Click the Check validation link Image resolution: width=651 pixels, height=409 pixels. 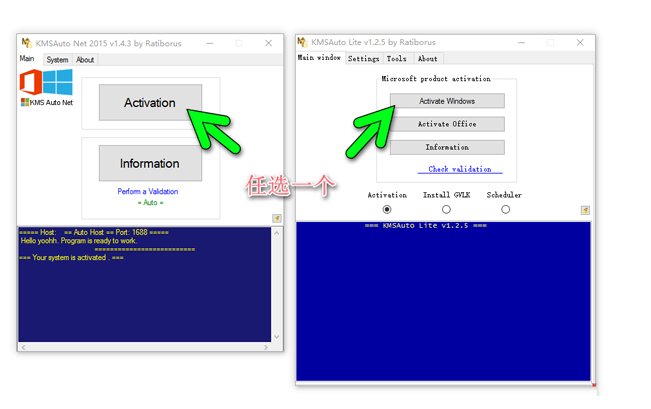point(460,169)
